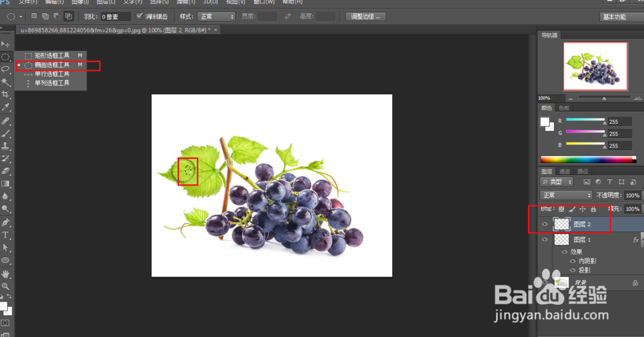
Task: Switch to the 路径 tab
Action: (x=582, y=171)
